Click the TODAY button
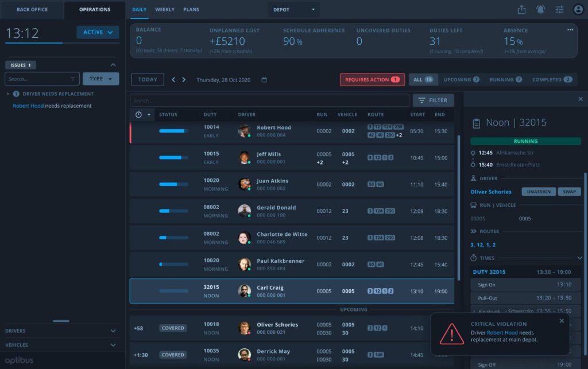Screen dimensions: 588x369 pyautogui.click(x=148, y=79)
